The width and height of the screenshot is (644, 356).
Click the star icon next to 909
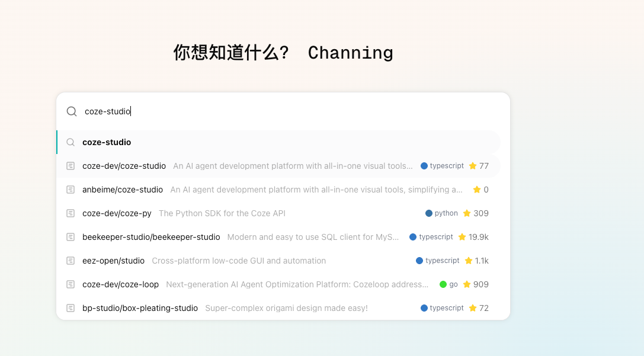click(x=467, y=284)
